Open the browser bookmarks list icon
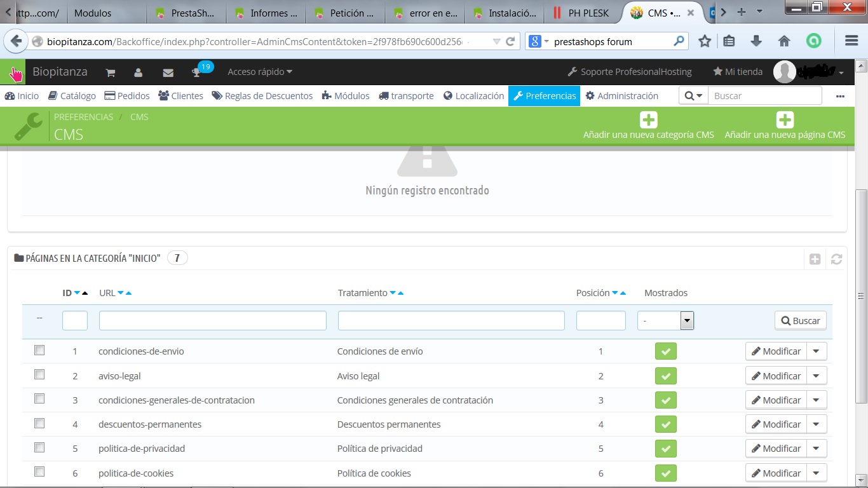Viewport: 868px width, 488px height. click(729, 41)
